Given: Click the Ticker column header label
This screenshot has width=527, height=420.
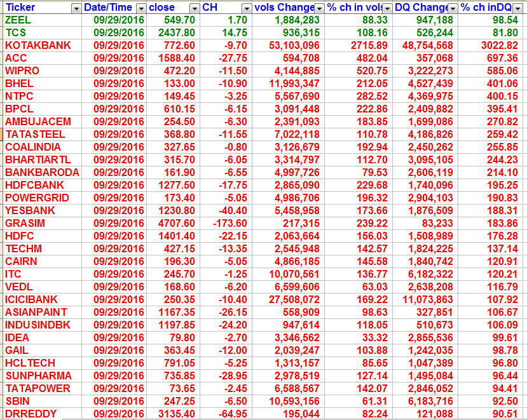Looking at the screenshot, I should click(x=20, y=8).
